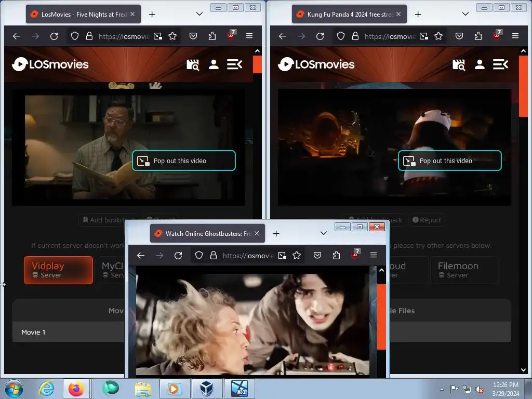This screenshot has width=532, height=399.
Task: Click site lock icon in Five Nights window
Action: [x=89, y=36]
